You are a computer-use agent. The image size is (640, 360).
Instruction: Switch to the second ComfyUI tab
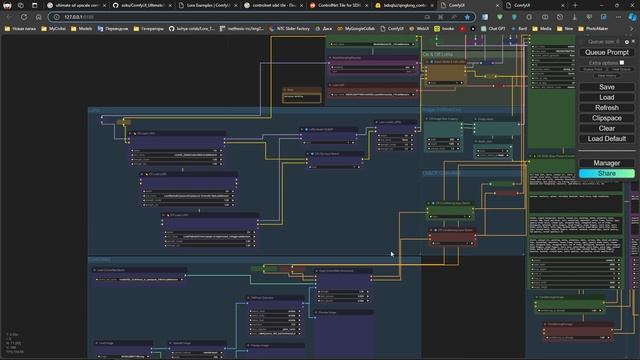pyautogui.click(x=536, y=5)
